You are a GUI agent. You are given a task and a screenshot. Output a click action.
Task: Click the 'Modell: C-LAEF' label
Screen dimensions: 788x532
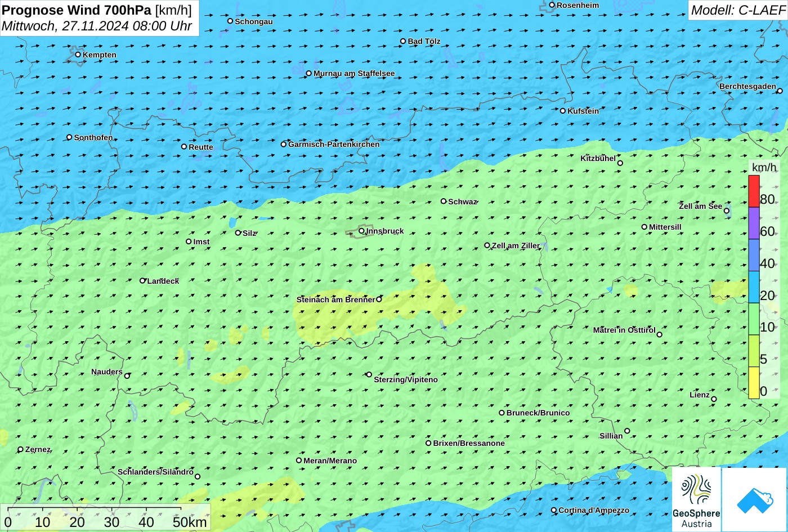tap(737, 10)
